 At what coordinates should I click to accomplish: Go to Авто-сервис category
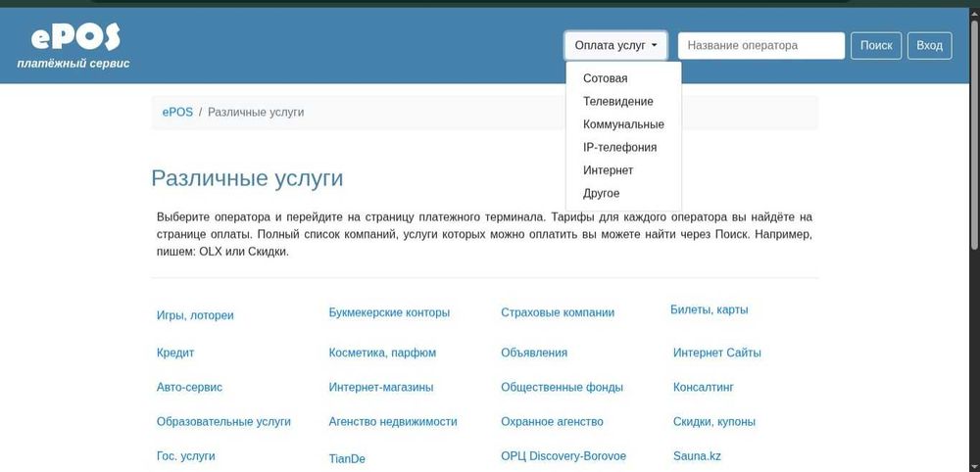[x=189, y=387]
